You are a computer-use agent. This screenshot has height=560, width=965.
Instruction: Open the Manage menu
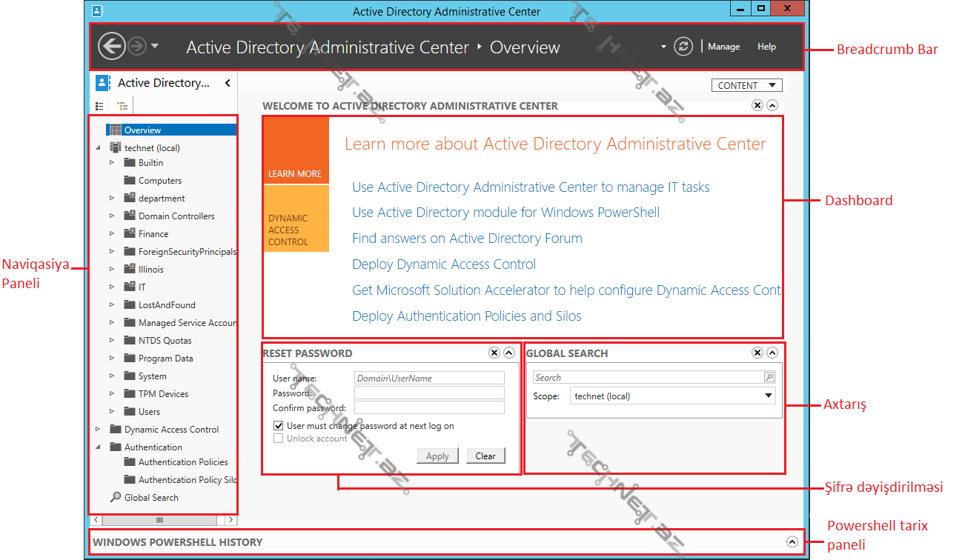[x=723, y=47]
